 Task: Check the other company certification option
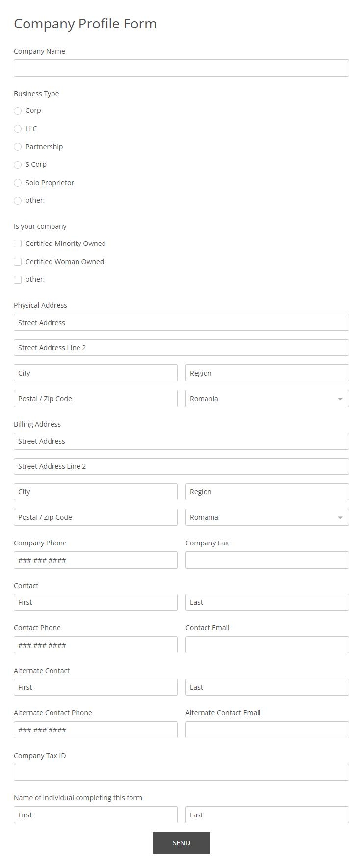(18, 279)
